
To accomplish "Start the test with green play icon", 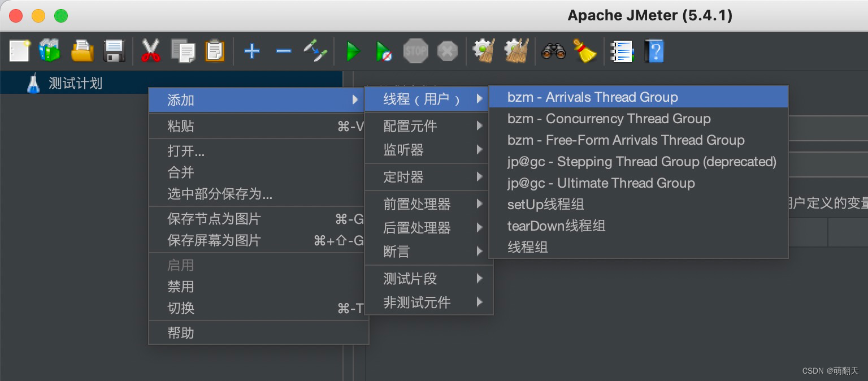I will coord(353,51).
